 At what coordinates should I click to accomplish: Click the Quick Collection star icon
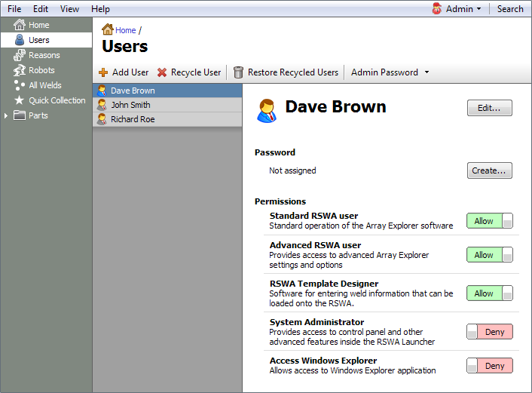pyautogui.click(x=20, y=100)
